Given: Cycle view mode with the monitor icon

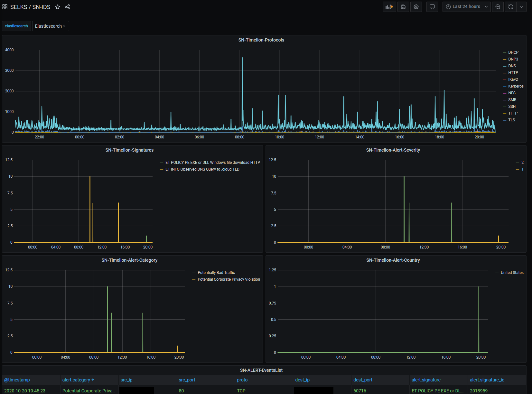Looking at the screenshot, I should point(432,7).
